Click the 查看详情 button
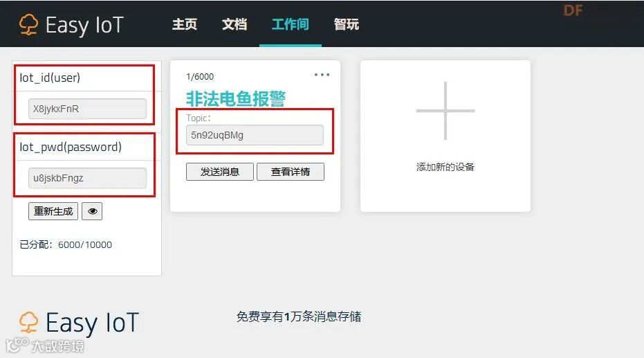Image resolution: width=644 pixels, height=358 pixels. coord(291,172)
